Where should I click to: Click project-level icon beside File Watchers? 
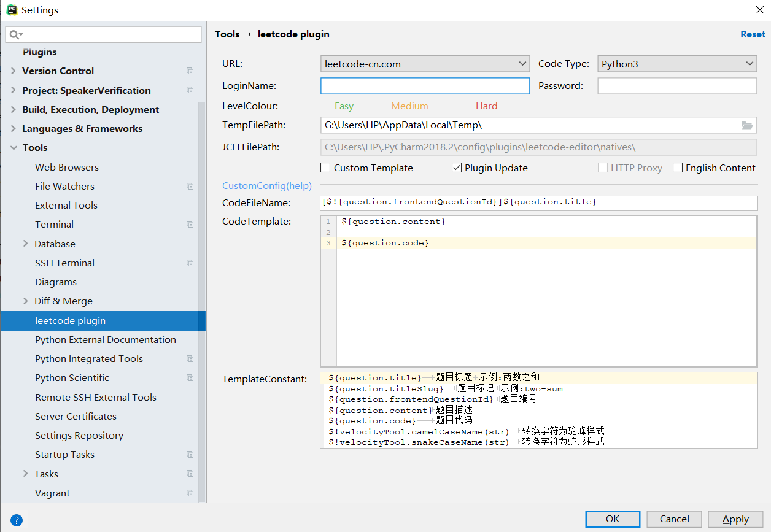coord(190,186)
